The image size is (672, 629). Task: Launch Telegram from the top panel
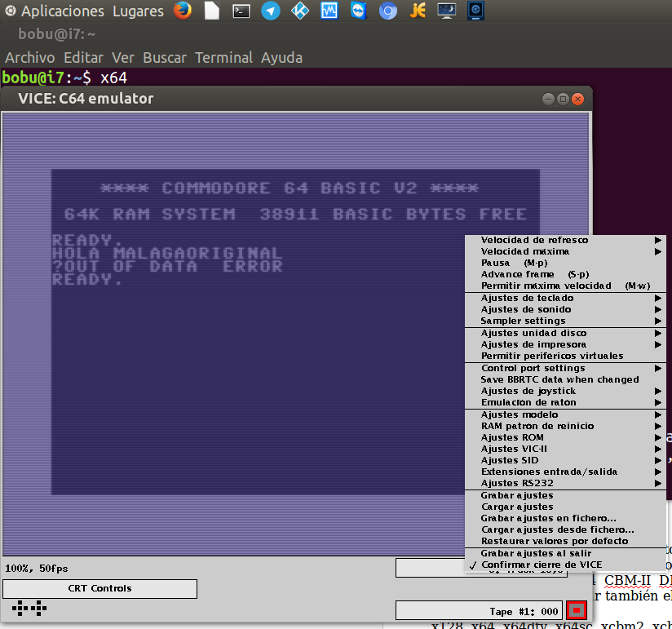tap(271, 11)
